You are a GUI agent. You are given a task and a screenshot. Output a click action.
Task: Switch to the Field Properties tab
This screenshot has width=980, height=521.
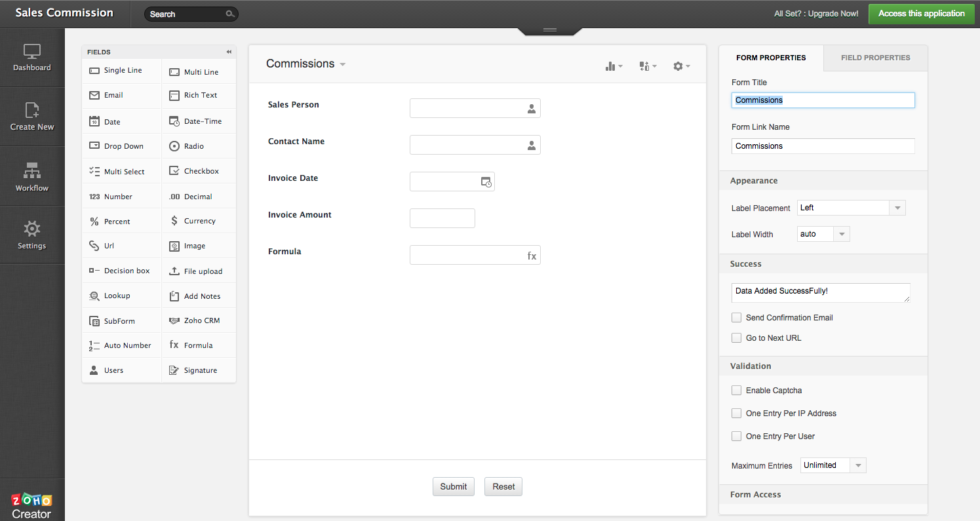[875, 58]
